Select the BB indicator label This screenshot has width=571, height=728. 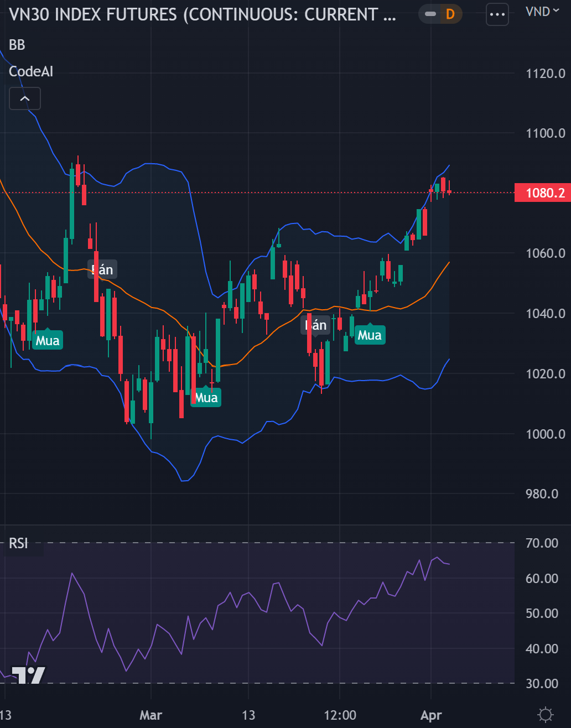coord(17,45)
